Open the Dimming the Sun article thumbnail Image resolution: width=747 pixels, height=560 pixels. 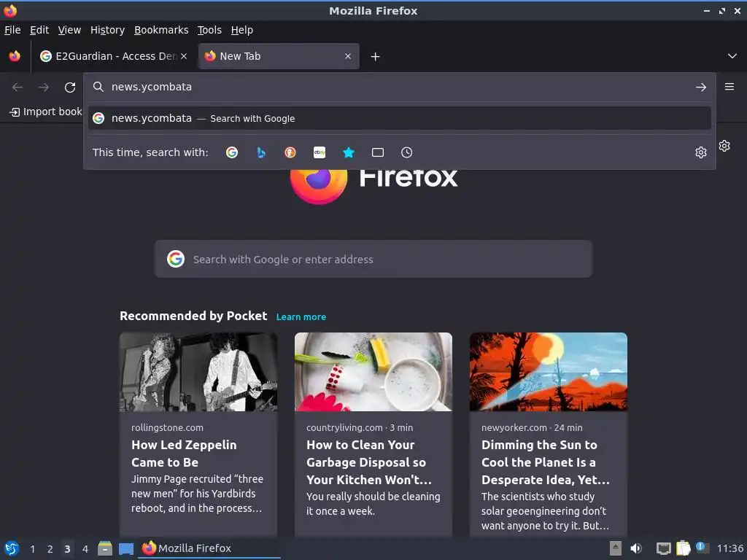[x=549, y=372]
